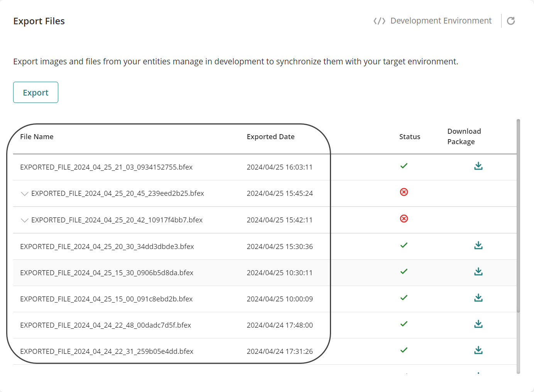Download package for file ending 259b05e4dd.bfex

[x=478, y=350]
